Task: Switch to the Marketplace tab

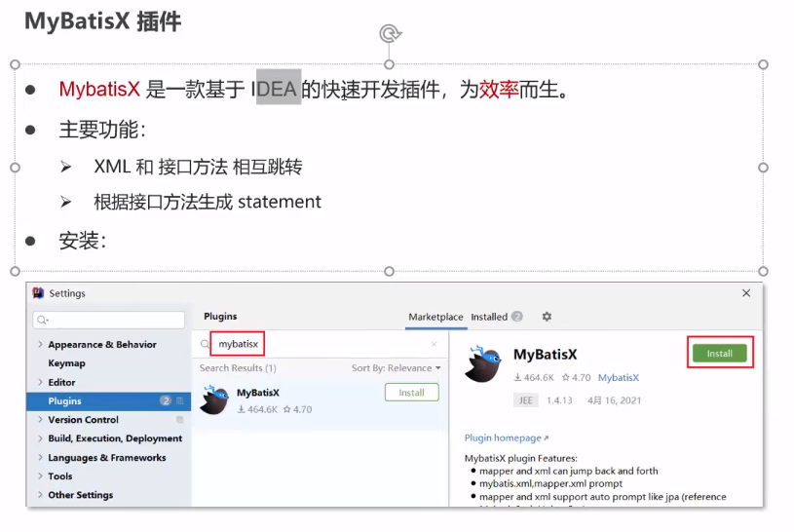Action: [435, 318]
